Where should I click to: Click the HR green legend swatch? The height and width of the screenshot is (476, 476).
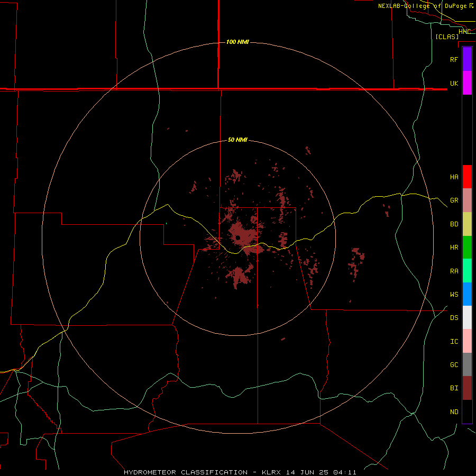(x=467, y=247)
